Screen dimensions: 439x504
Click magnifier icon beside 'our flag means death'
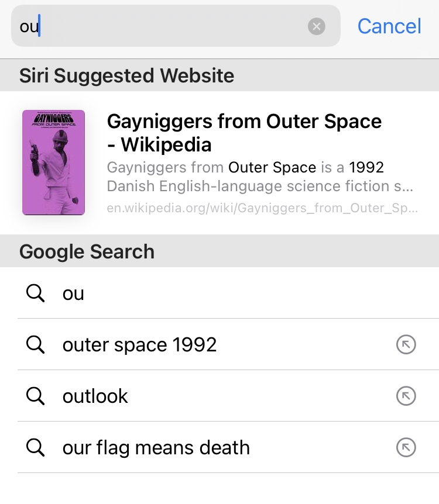tap(36, 448)
